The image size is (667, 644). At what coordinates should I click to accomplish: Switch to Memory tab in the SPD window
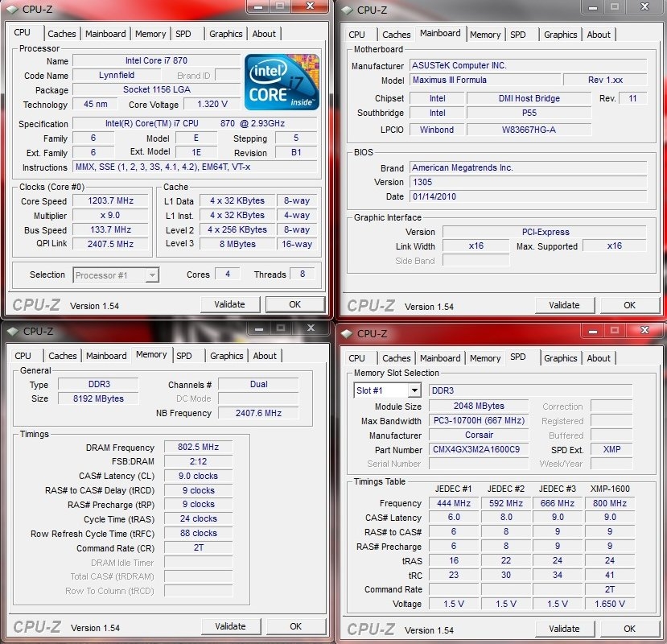click(x=485, y=358)
